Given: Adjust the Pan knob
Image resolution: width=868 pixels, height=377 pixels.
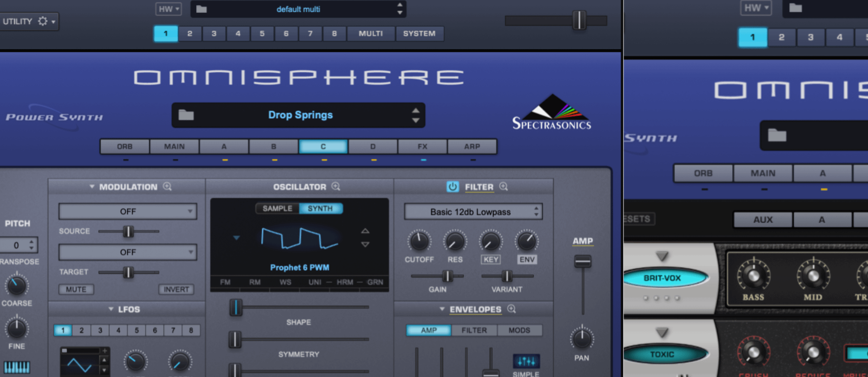Looking at the screenshot, I should [582, 338].
